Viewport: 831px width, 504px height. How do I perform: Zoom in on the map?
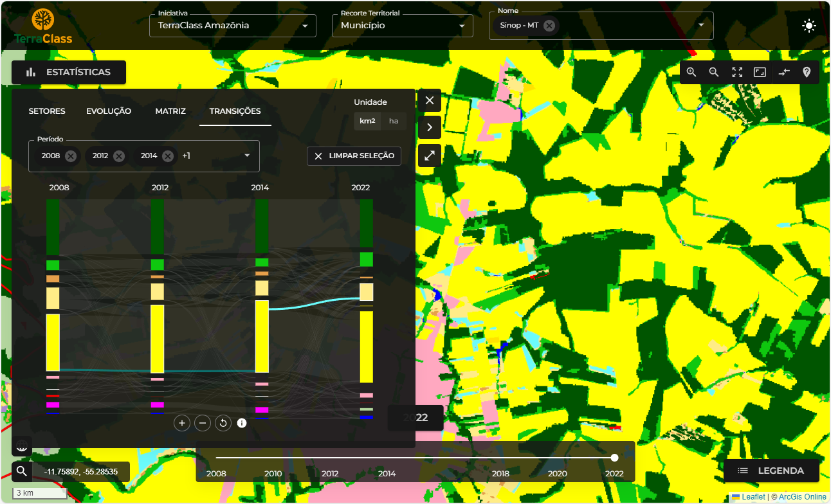pos(691,73)
